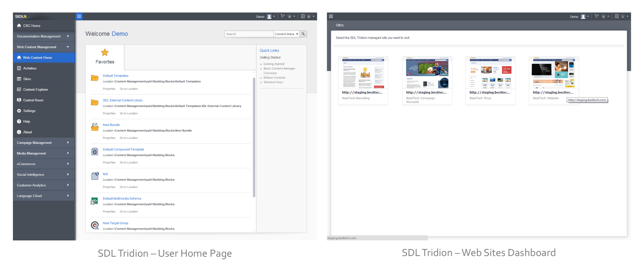Click the New Target Group icon
The image size is (644, 273).
[95, 225]
